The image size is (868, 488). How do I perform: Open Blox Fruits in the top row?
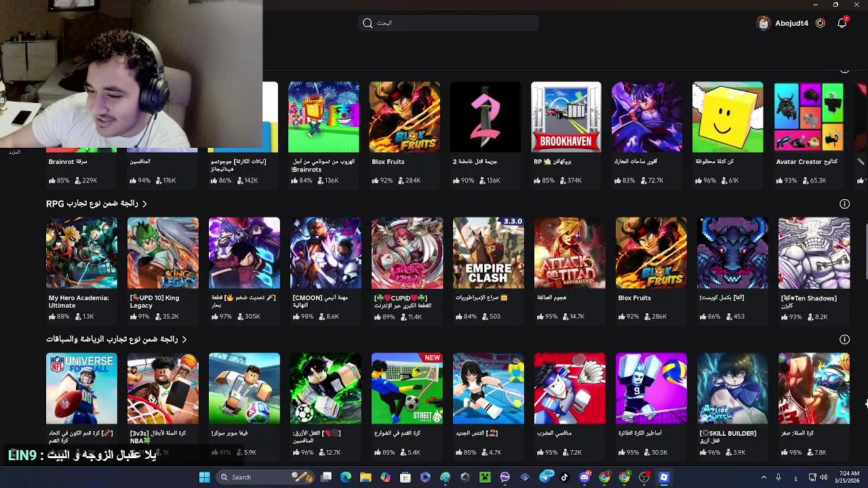pyautogui.click(x=405, y=117)
